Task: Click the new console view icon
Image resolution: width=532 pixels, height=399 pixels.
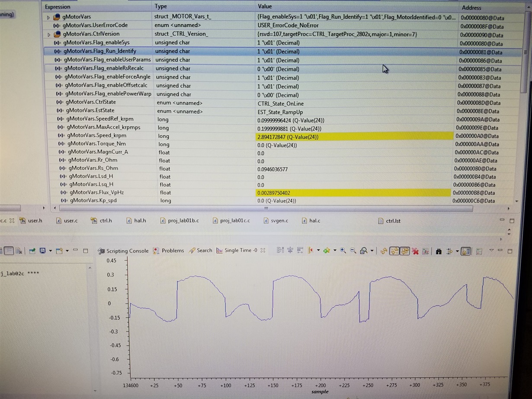Action: click(x=60, y=251)
